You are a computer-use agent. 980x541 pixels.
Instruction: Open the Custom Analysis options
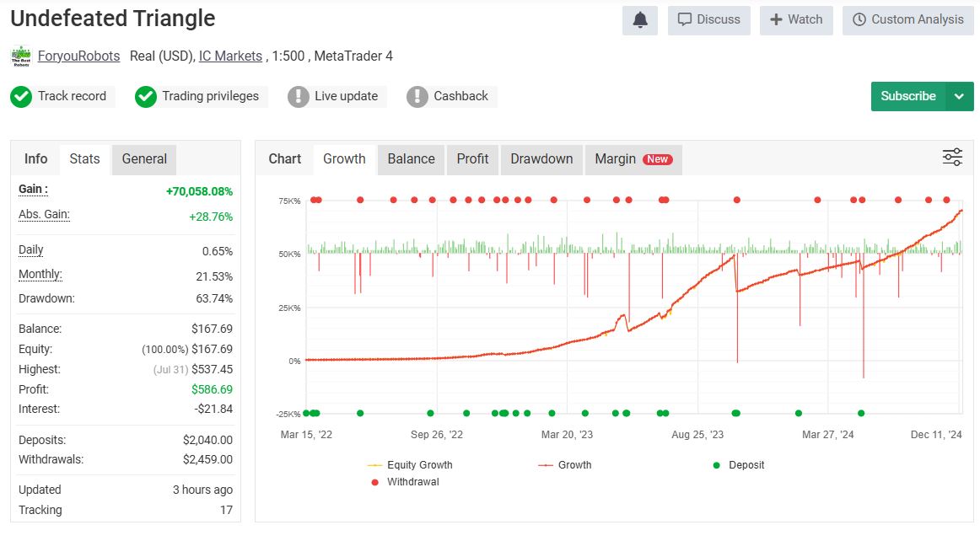(907, 20)
